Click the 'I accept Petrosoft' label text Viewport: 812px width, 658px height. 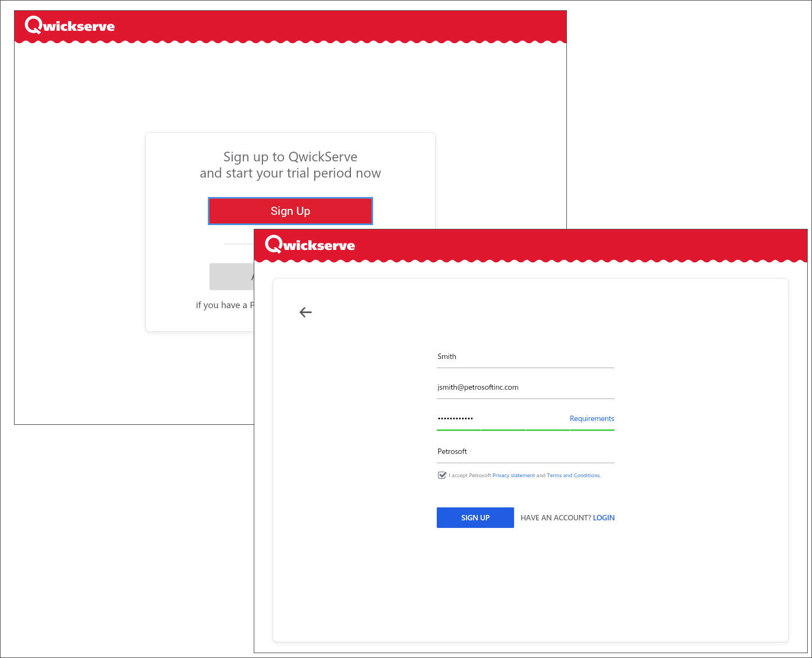pos(470,476)
